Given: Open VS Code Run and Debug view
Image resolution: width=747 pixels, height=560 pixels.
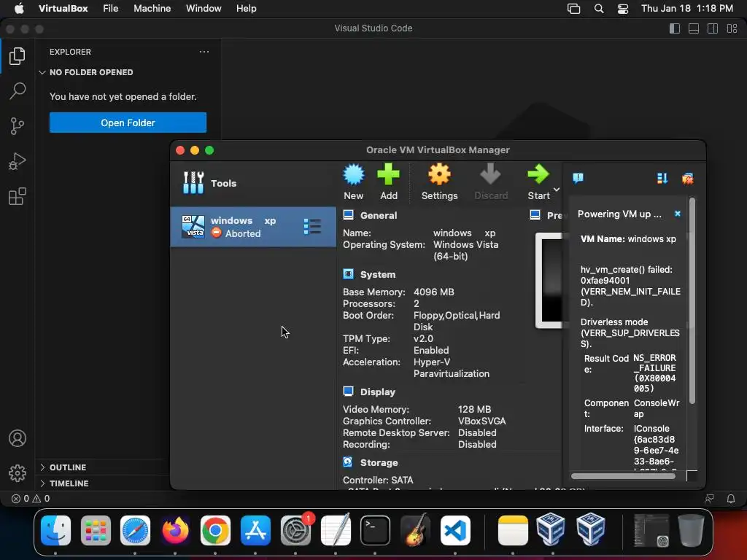Looking at the screenshot, I should tap(18, 161).
